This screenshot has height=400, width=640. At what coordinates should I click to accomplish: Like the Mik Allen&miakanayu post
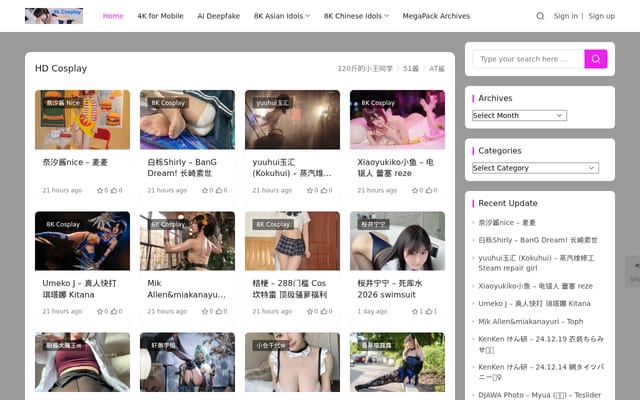[x=221, y=311]
